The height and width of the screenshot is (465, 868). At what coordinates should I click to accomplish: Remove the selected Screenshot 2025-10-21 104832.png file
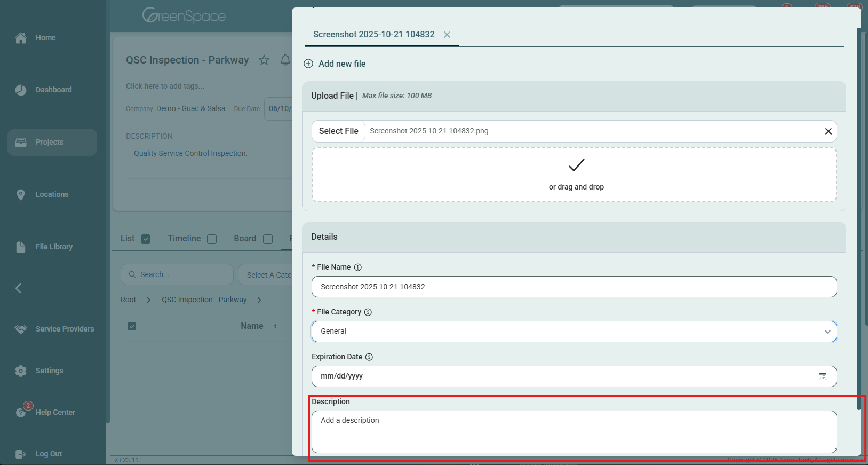point(829,131)
